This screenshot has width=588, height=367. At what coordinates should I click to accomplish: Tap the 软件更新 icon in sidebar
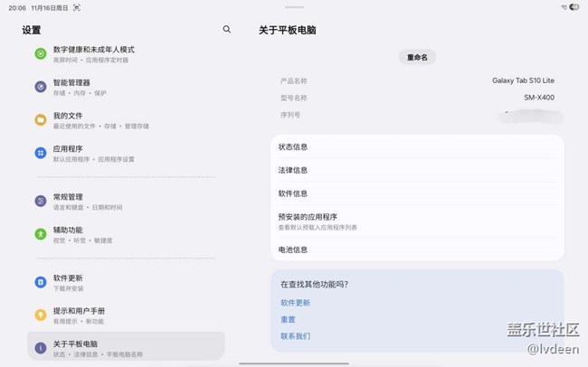pos(41,282)
